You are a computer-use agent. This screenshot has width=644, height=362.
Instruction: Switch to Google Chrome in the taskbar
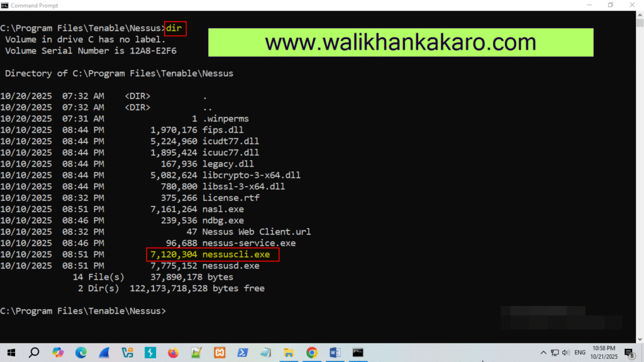[311, 353]
